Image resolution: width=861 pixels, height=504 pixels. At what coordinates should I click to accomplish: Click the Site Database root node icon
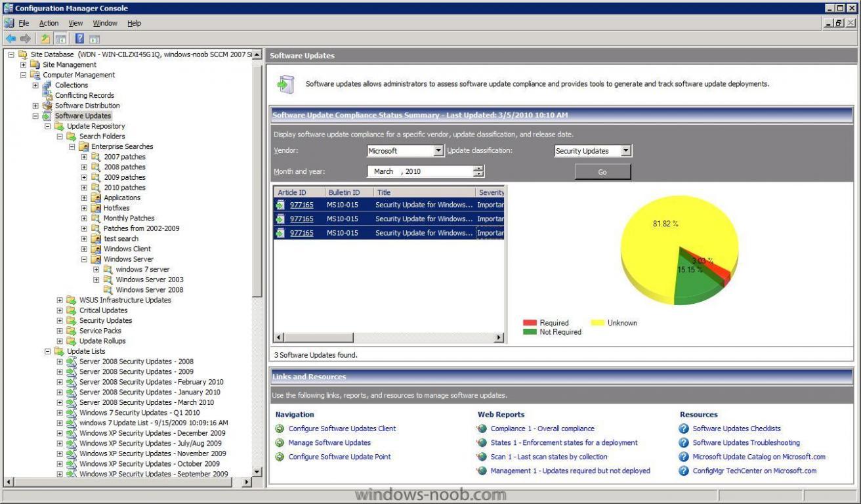[23, 54]
